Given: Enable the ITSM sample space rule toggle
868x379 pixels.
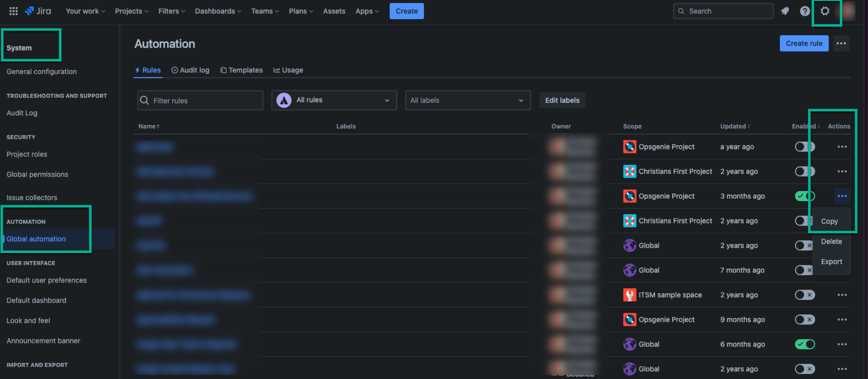Looking at the screenshot, I should (x=805, y=295).
